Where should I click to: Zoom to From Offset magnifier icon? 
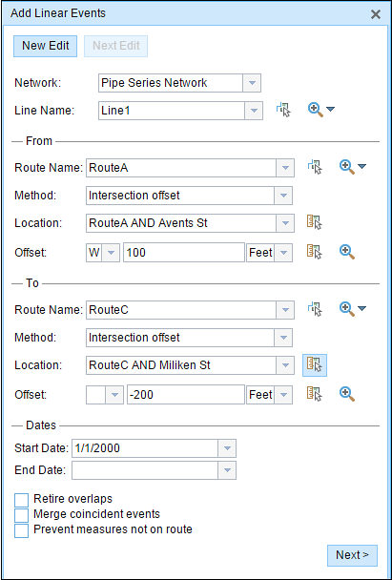347,252
